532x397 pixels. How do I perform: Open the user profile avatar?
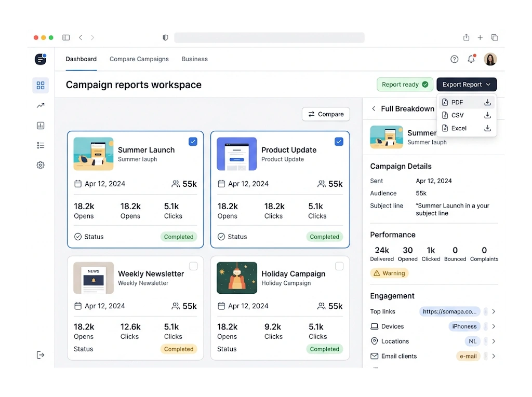pyautogui.click(x=490, y=59)
